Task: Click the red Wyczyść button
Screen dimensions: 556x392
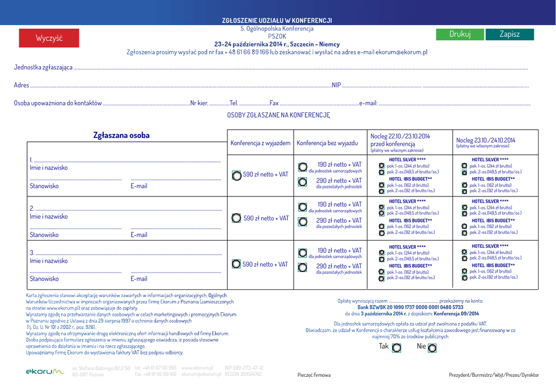Action: coord(49,38)
